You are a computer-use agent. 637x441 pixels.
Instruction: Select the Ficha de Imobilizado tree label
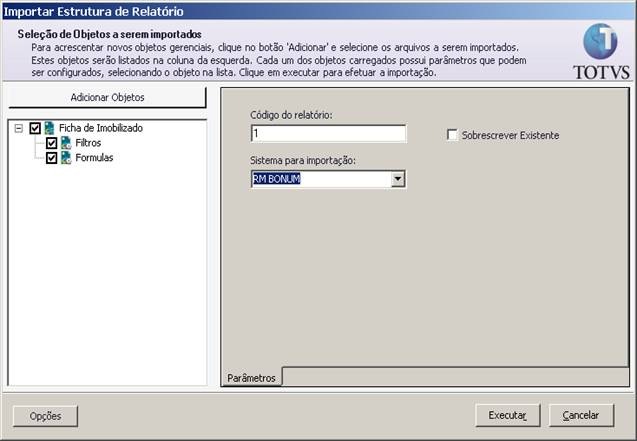click(x=101, y=128)
